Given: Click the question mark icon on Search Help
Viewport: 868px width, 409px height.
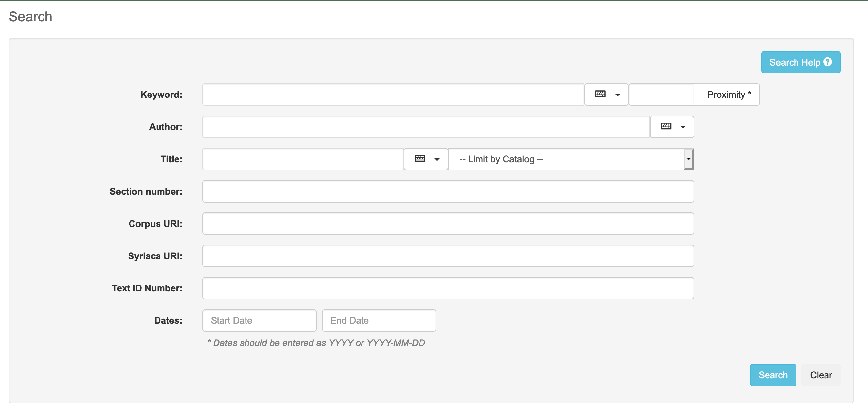Looking at the screenshot, I should pyautogui.click(x=827, y=62).
